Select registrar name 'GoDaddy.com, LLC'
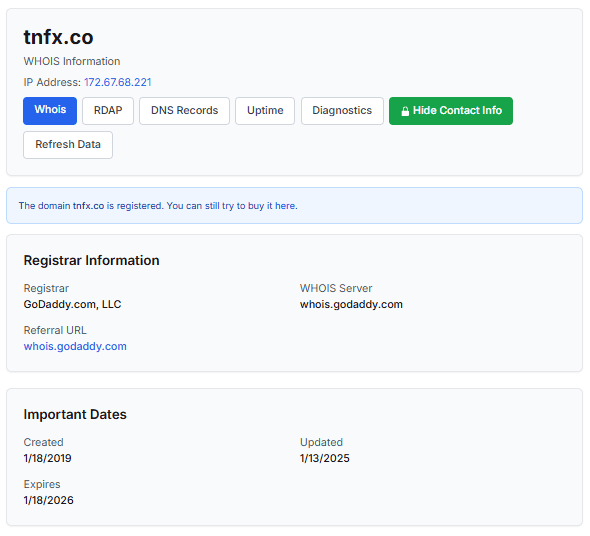Screen dimensions: 590x536 pyautogui.click(x=72, y=304)
